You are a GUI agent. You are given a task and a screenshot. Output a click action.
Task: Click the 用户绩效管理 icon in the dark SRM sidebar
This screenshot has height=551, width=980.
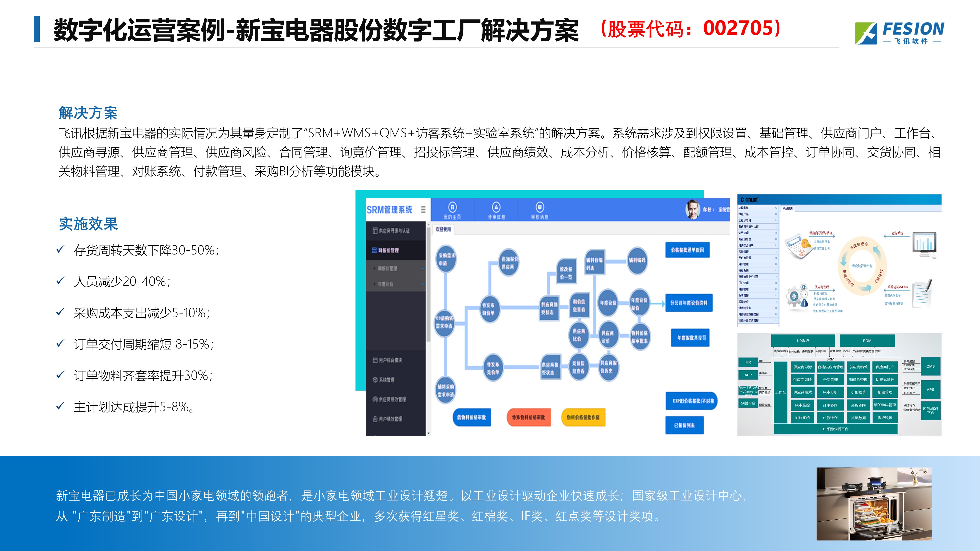[375, 419]
